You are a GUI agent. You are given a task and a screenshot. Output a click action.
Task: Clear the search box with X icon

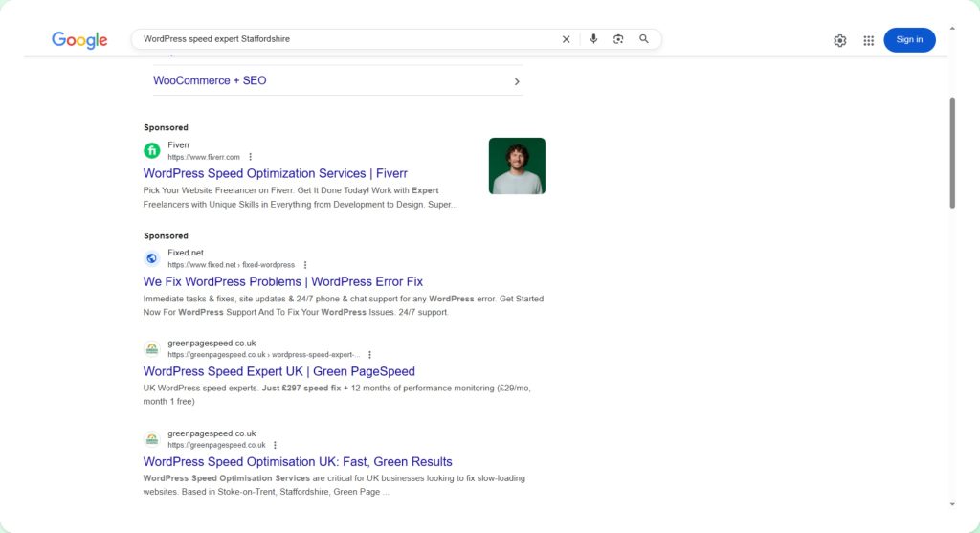pos(566,39)
